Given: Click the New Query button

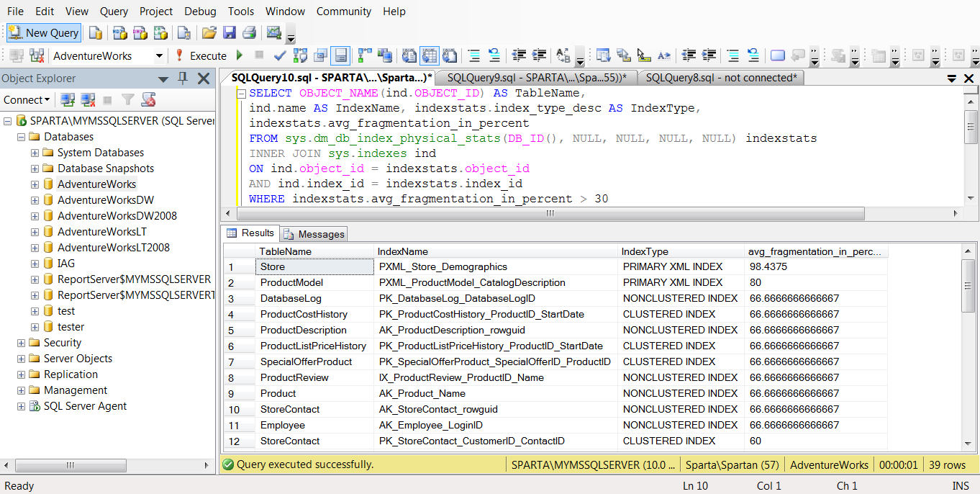Looking at the screenshot, I should click(x=44, y=32).
